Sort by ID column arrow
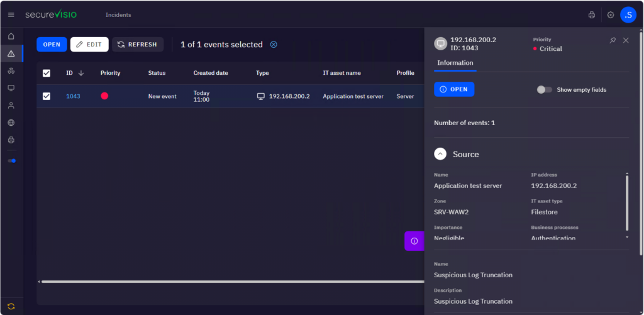This screenshot has width=644, height=315. click(81, 73)
